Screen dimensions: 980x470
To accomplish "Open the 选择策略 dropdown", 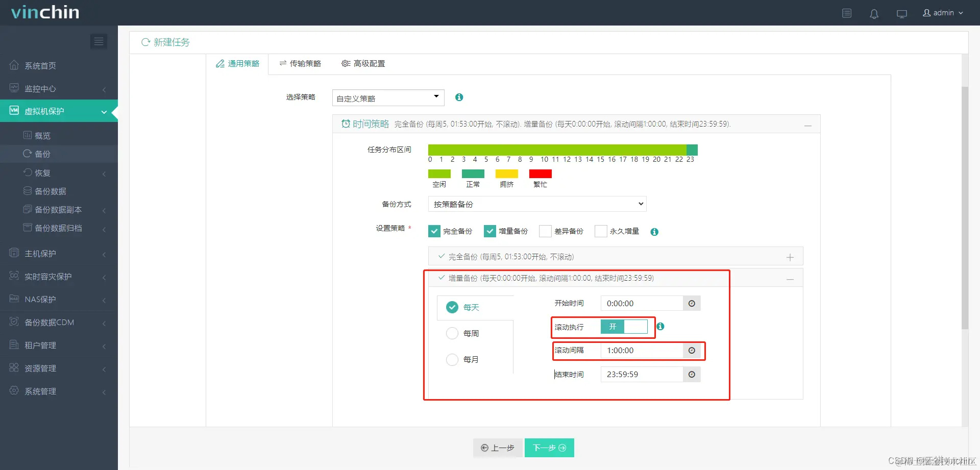I will point(388,98).
